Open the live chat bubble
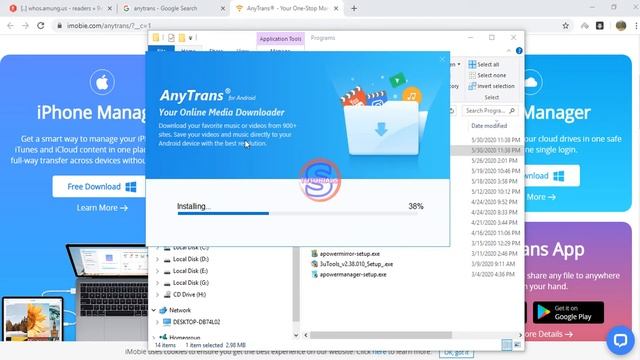The image size is (640, 360). (x=620, y=340)
